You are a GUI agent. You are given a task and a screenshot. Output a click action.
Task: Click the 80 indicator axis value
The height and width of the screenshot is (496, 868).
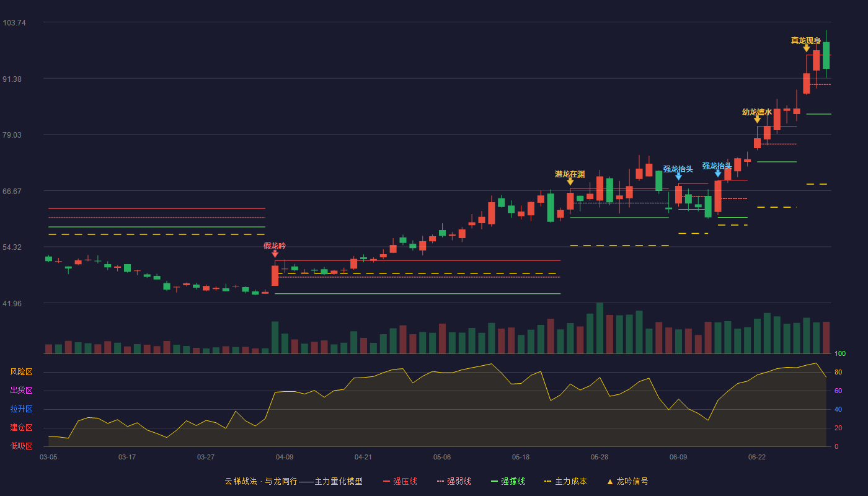[838, 372]
